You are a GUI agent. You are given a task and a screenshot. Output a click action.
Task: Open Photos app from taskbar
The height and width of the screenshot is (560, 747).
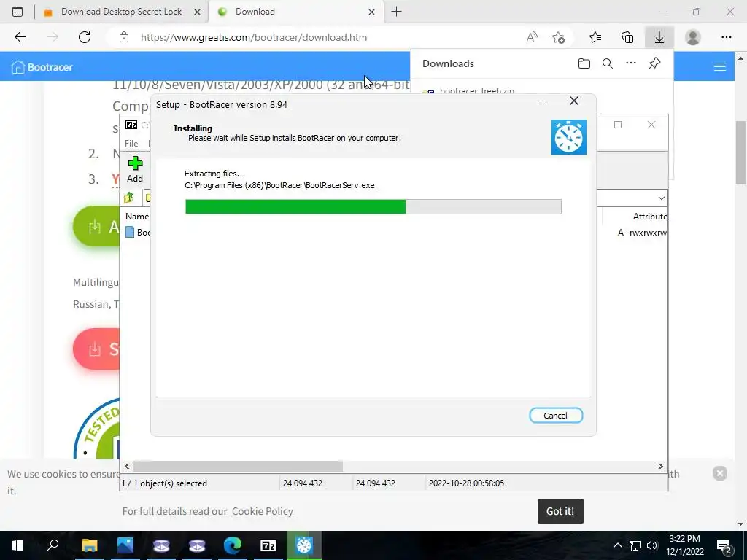125,545
